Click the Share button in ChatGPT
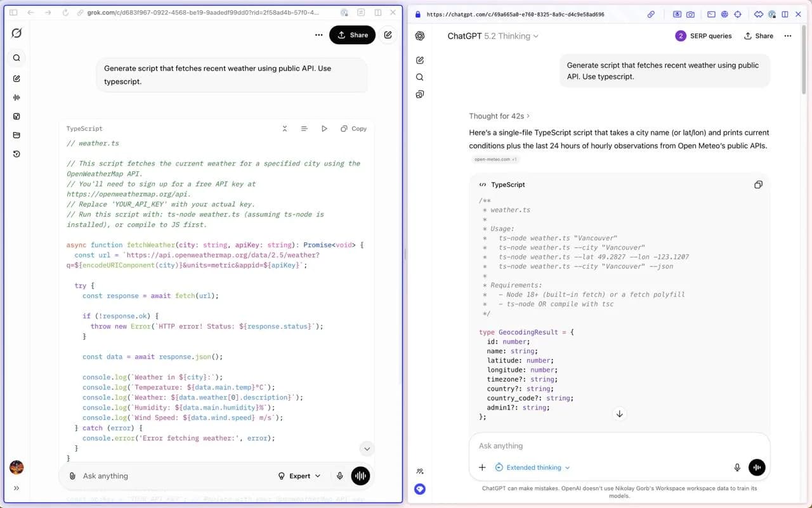 [759, 36]
